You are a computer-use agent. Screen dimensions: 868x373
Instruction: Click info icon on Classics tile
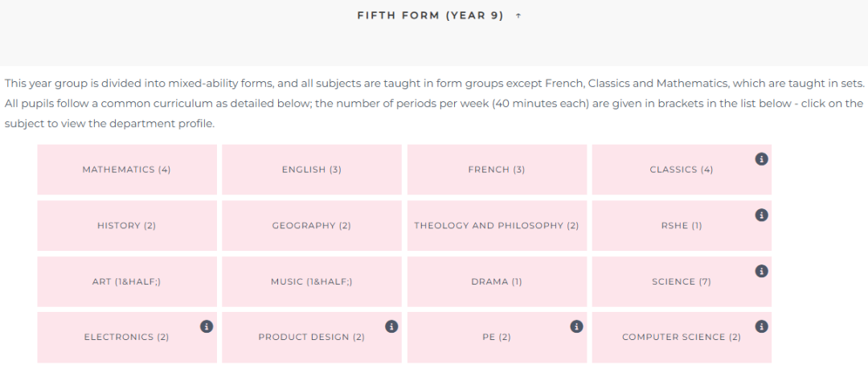(x=761, y=159)
